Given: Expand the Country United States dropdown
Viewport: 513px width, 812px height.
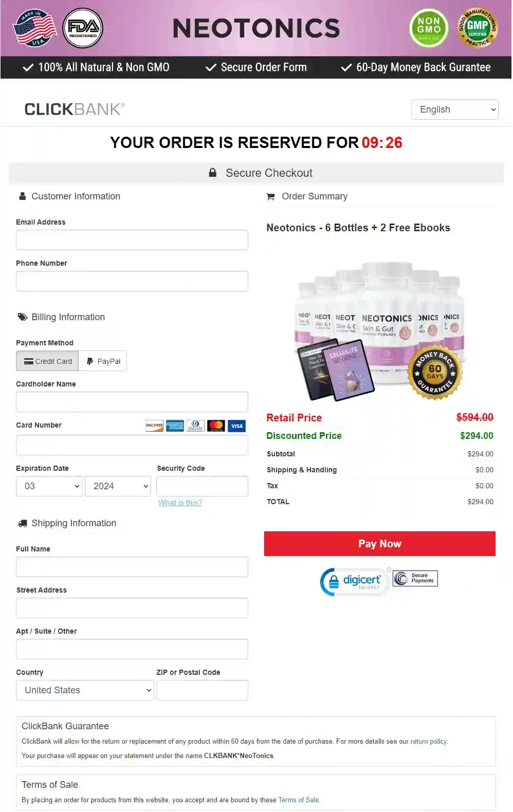Looking at the screenshot, I should [85, 690].
